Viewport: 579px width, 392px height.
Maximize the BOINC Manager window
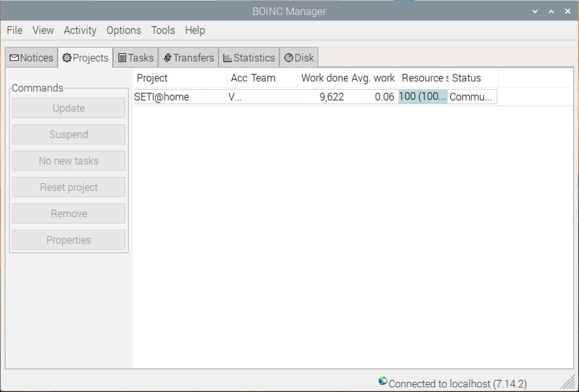tap(551, 11)
